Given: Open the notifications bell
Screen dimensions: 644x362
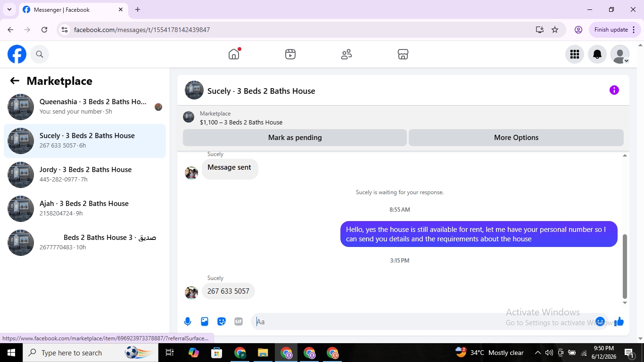Looking at the screenshot, I should (597, 54).
